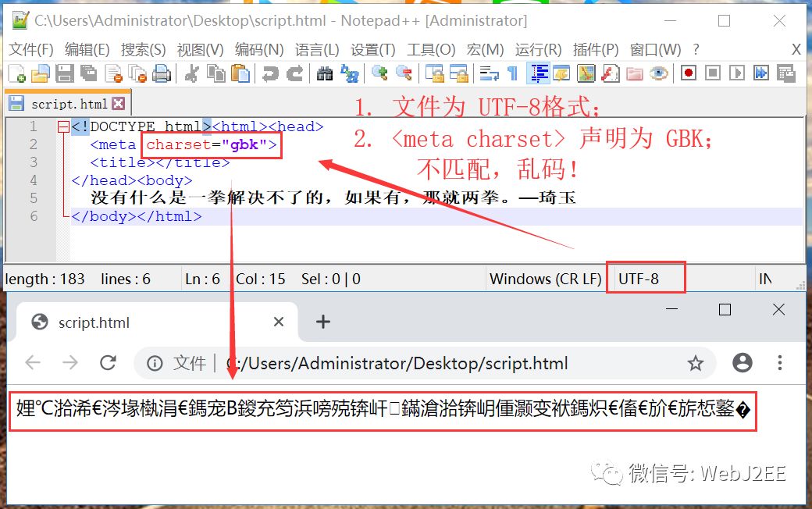Click Windows (CR LF) in status bar

coord(545,279)
